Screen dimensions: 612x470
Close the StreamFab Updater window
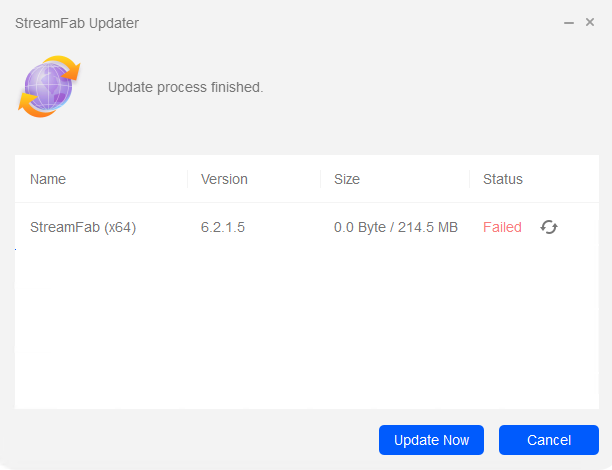pos(590,22)
